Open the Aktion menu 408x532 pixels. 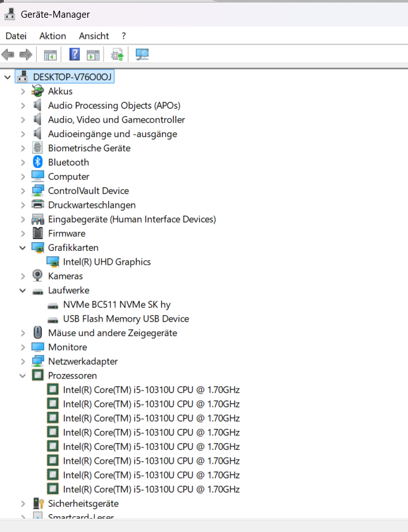point(53,35)
